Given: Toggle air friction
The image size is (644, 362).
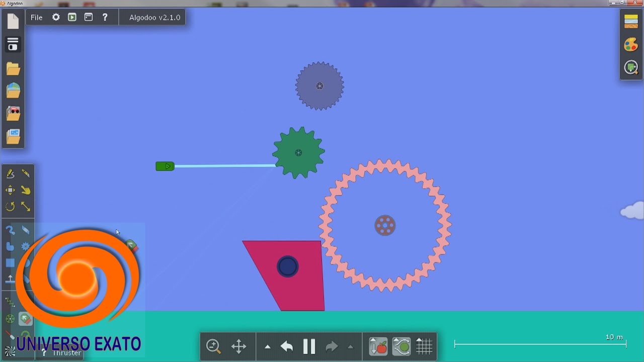Looking at the screenshot, I should click(401, 346).
